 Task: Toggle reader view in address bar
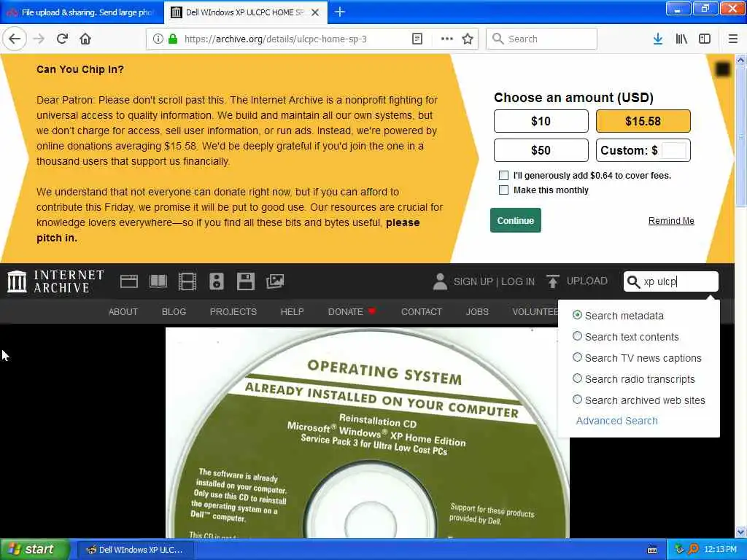point(417,39)
